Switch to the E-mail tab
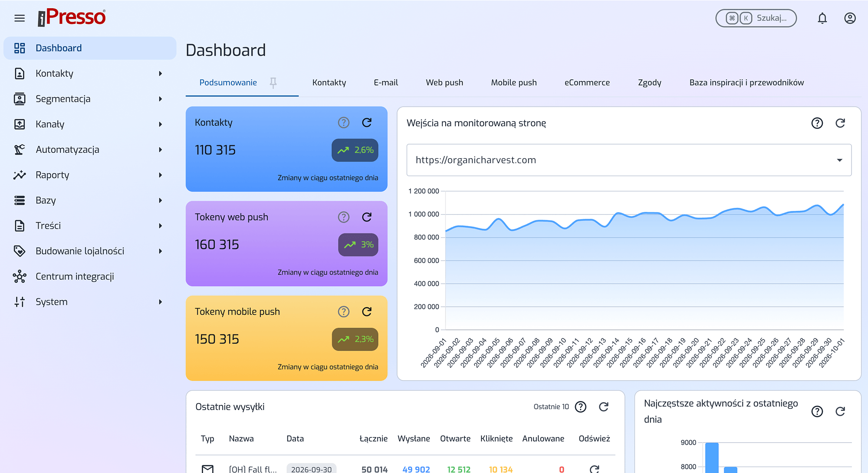This screenshot has width=868, height=473. pyautogui.click(x=386, y=82)
